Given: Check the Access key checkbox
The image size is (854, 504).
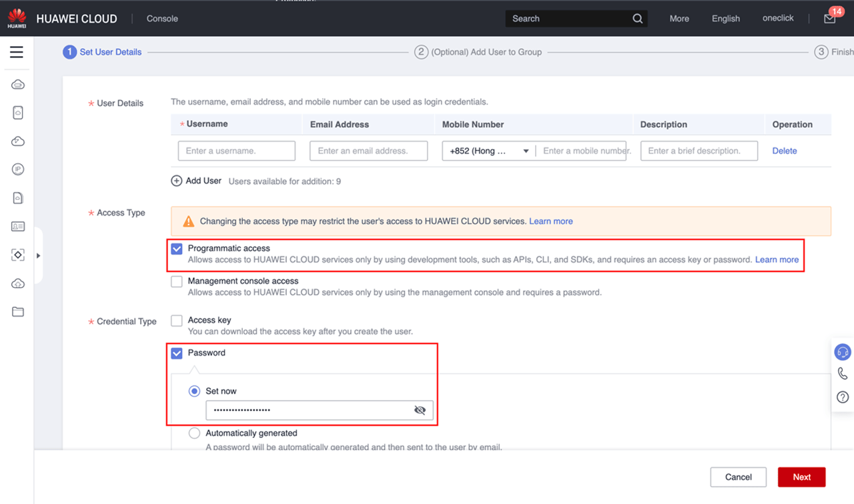Looking at the screenshot, I should point(177,321).
